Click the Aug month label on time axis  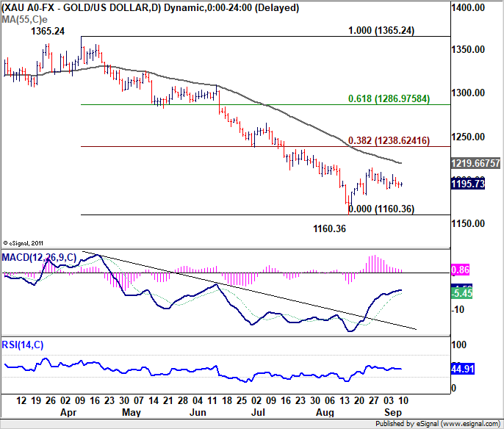pos(325,412)
